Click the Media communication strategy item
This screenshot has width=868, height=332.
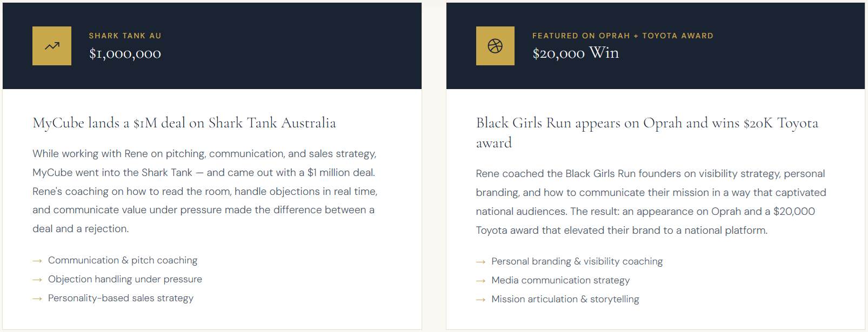click(560, 280)
